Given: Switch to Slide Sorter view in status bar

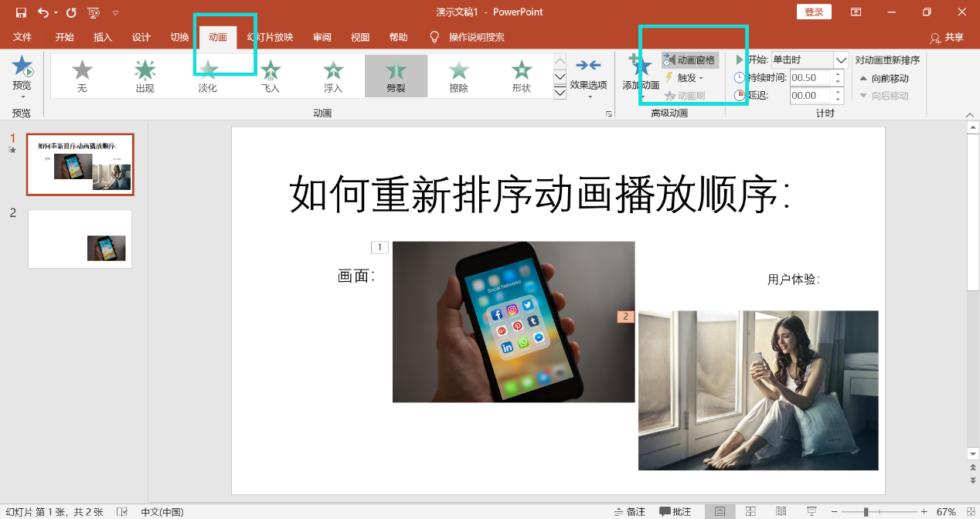Looking at the screenshot, I should [750, 511].
